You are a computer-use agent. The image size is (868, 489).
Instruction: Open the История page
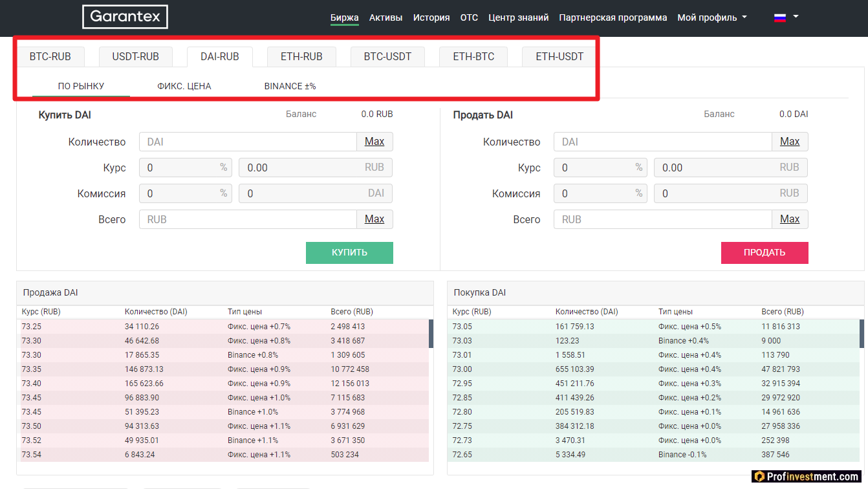point(431,17)
